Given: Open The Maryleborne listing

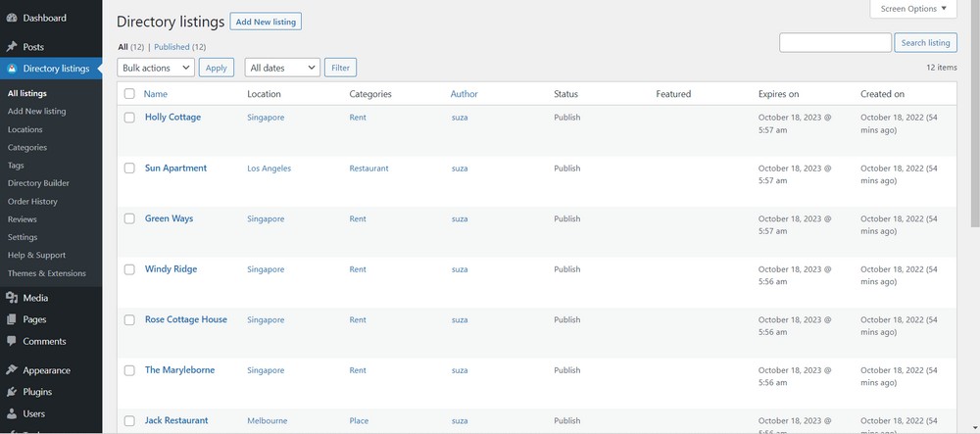Looking at the screenshot, I should click(x=179, y=369).
